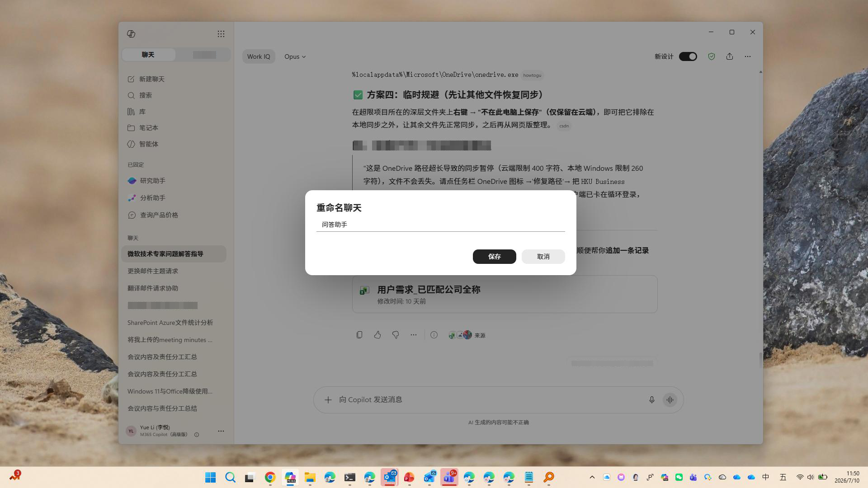Click the plus attach icon in message box
The image size is (868, 488).
328,400
